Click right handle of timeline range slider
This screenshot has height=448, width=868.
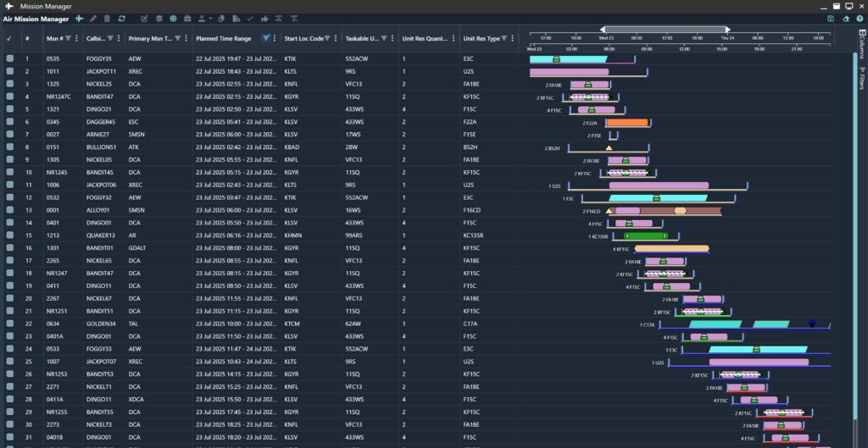[x=728, y=30]
